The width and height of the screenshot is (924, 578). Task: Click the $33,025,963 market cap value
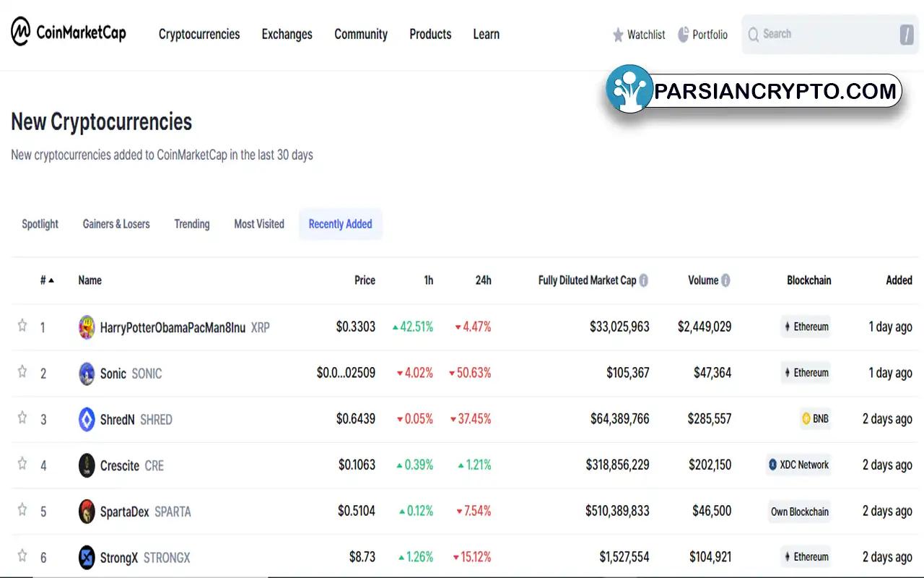pos(619,327)
